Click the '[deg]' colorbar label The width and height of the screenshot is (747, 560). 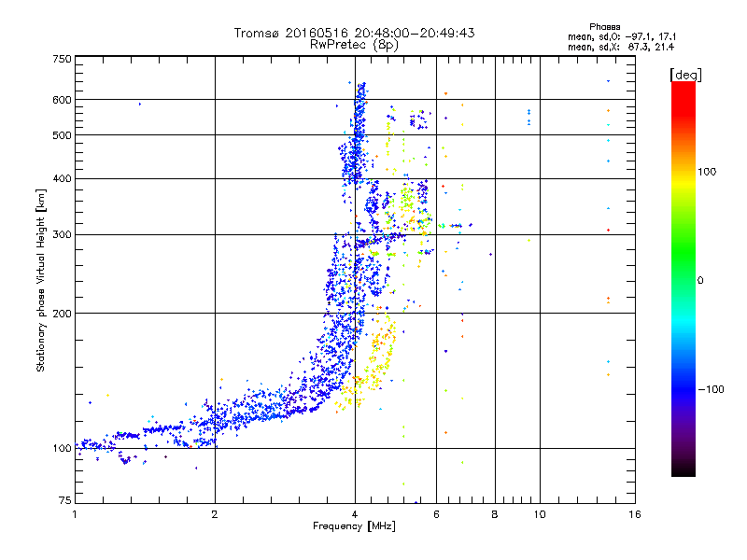click(685, 75)
